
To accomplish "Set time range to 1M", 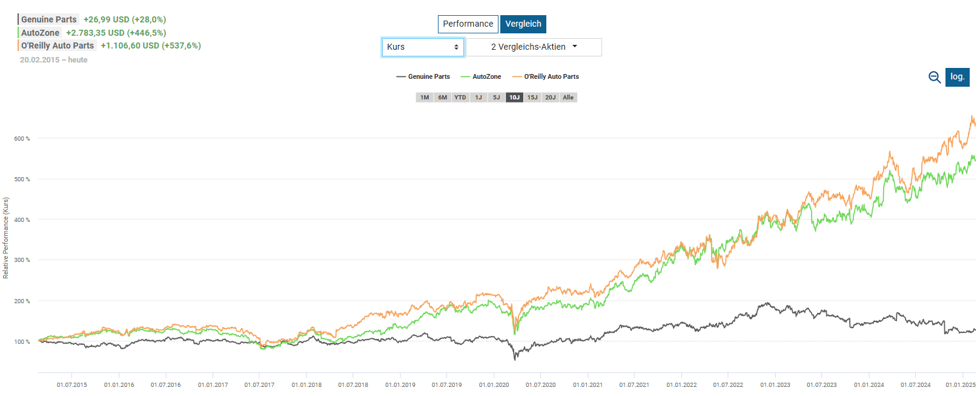I will [425, 98].
